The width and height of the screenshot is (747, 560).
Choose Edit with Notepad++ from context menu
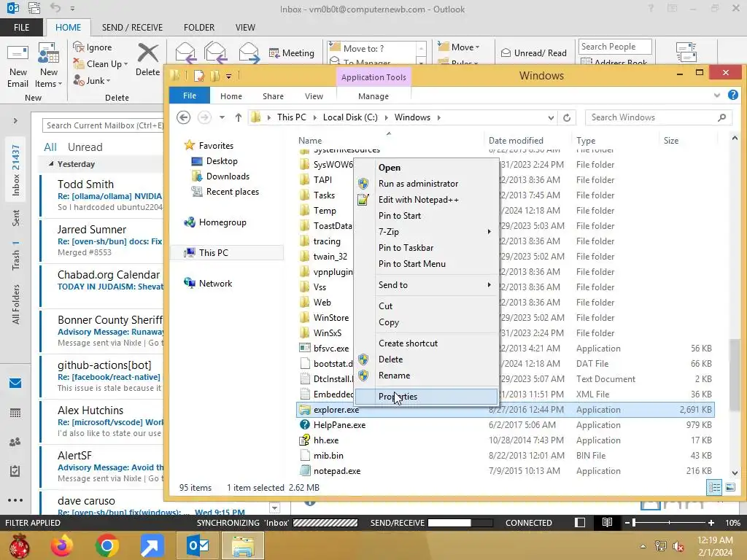[x=427, y=200]
